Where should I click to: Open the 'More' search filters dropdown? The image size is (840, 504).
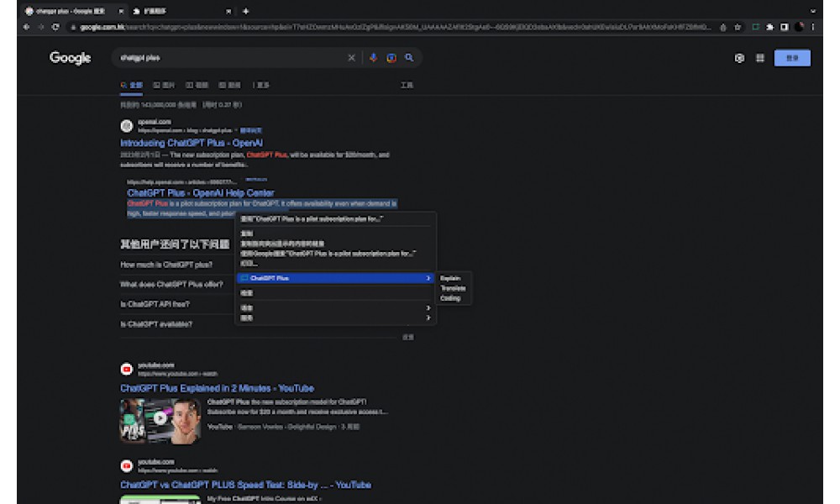click(261, 85)
